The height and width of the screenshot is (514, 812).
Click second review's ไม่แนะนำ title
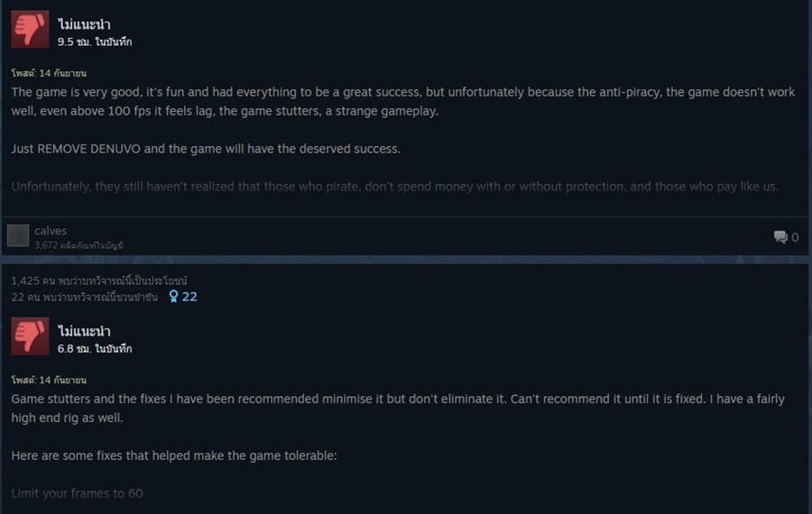[84, 331]
